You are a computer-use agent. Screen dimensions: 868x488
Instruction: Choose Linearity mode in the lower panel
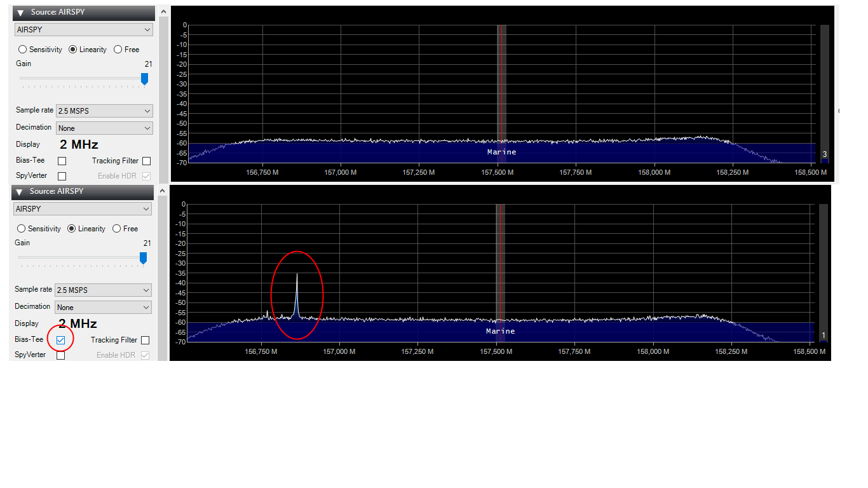pyautogui.click(x=72, y=229)
